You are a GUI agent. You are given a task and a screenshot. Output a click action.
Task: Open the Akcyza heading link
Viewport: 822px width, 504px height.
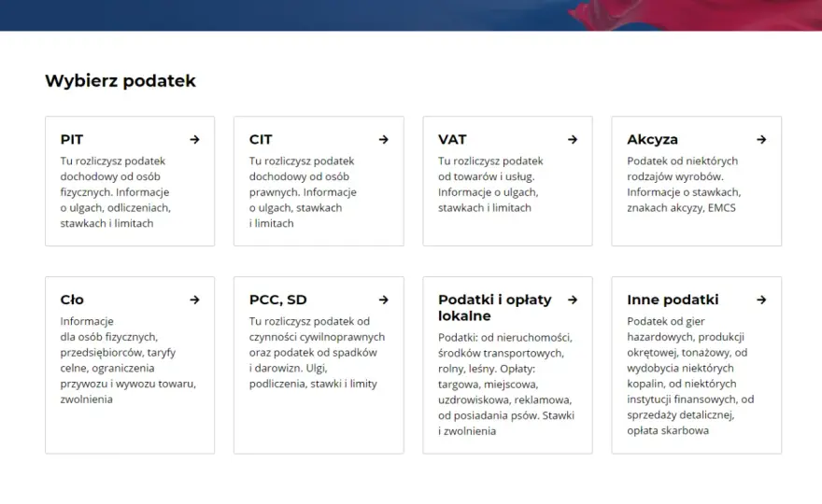coord(652,139)
